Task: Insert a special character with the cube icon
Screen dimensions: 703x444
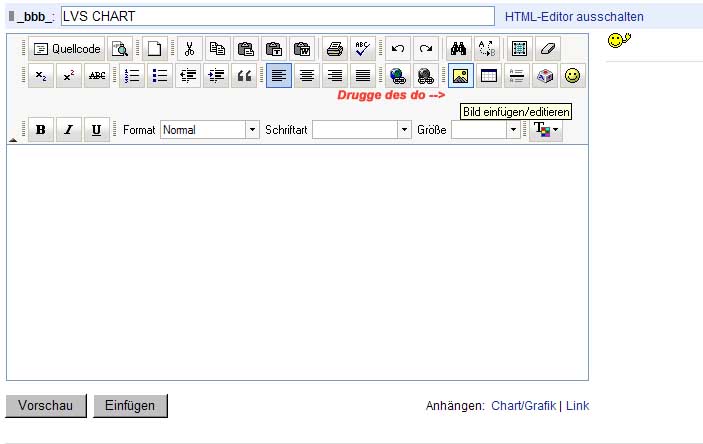Action: (545, 76)
